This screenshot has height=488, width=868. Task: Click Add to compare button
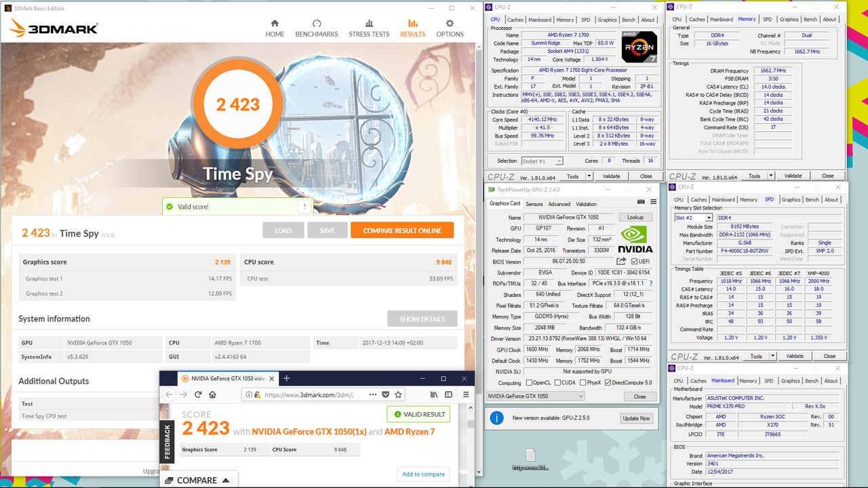click(424, 474)
